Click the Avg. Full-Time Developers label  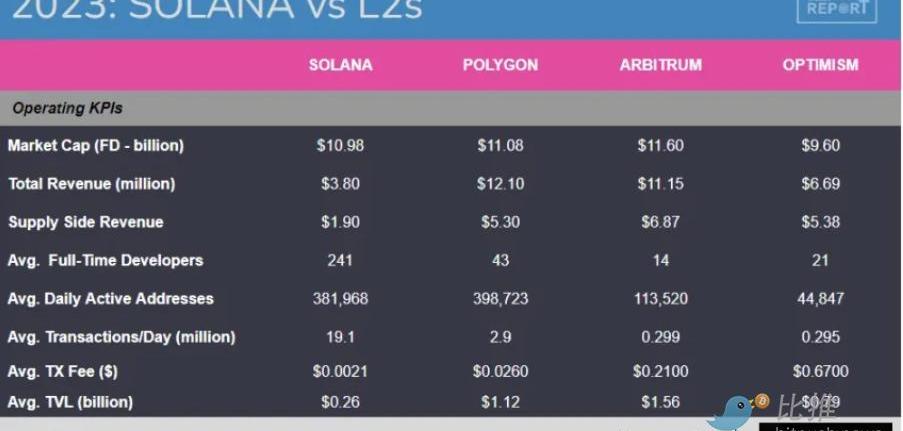point(105,260)
